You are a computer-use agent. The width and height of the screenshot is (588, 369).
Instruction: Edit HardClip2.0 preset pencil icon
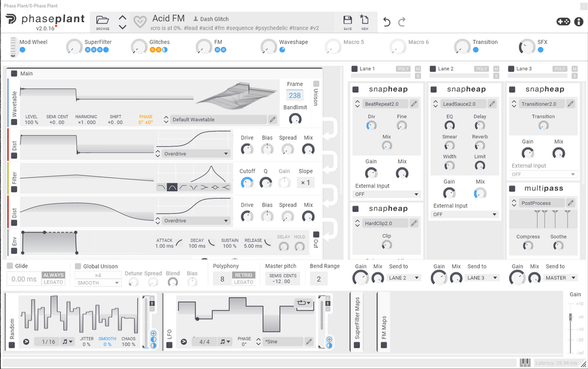(414, 223)
